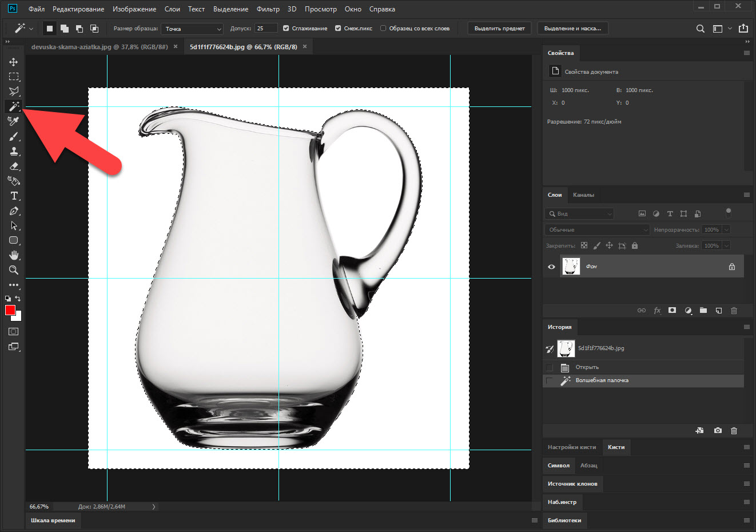
Task: Select the Polygonal Lasso tool
Action: click(x=14, y=92)
